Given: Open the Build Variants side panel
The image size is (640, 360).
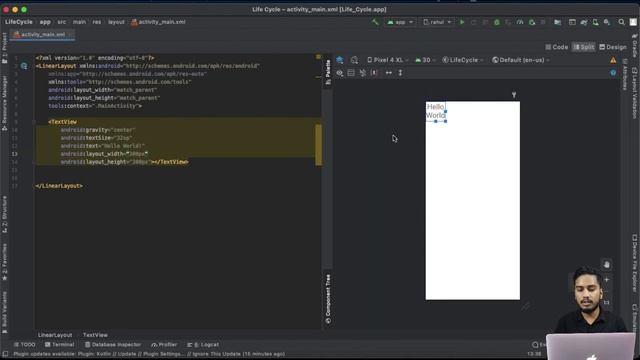Looking at the screenshot, I should pyautogui.click(x=4, y=312).
